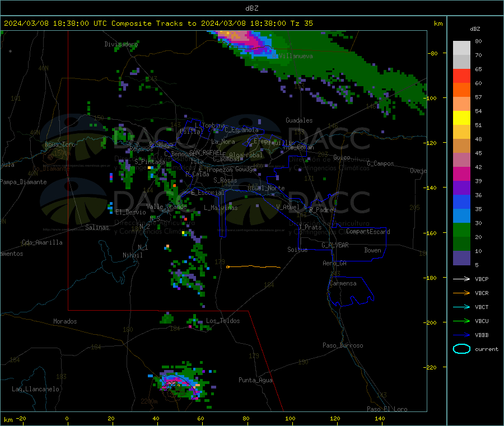Screen dimensions: 504x426
Task: Select the light gray 70-80 dBZ swatch
Action: click(x=461, y=48)
